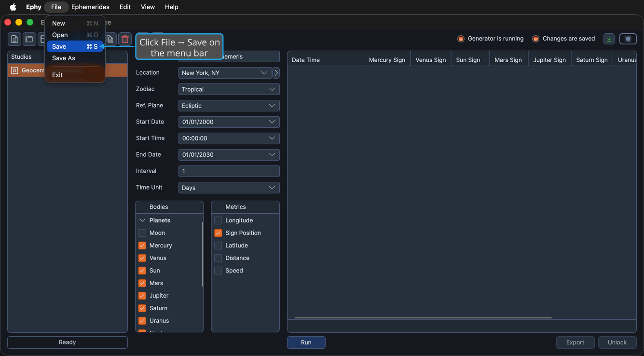Open the Apple menu
This screenshot has height=356, width=644.
pos(13,7)
